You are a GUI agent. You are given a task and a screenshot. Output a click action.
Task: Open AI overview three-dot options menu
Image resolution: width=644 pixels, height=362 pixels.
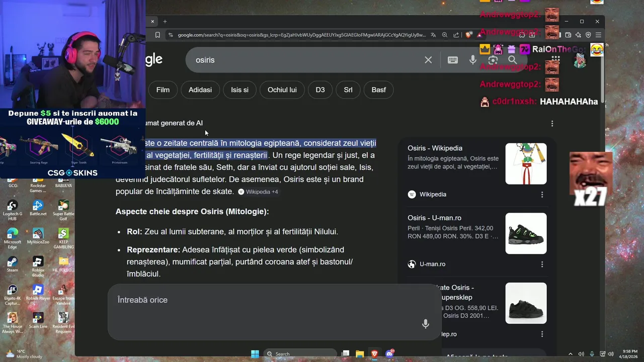[x=552, y=123]
